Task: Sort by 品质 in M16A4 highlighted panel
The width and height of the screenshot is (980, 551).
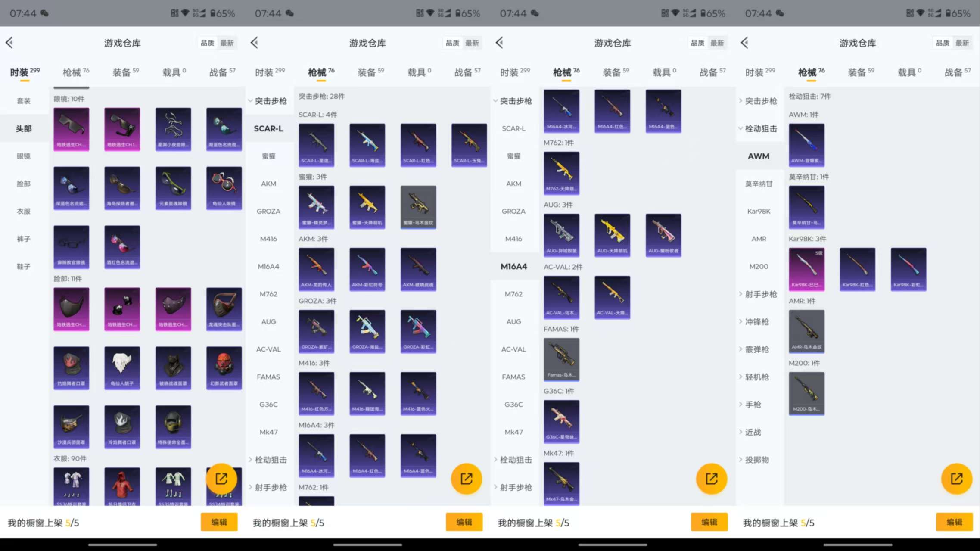Action: pyautogui.click(x=698, y=43)
